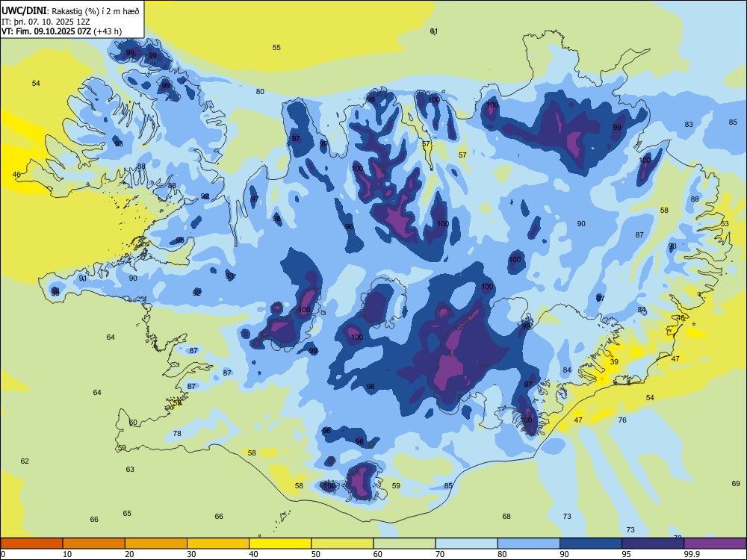Click the 'VT: Fim. 09.10.2025 07Z (+43 h)' line
Image resolution: width=747 pixels, height=560 pixels.
[x=61, y=31]
